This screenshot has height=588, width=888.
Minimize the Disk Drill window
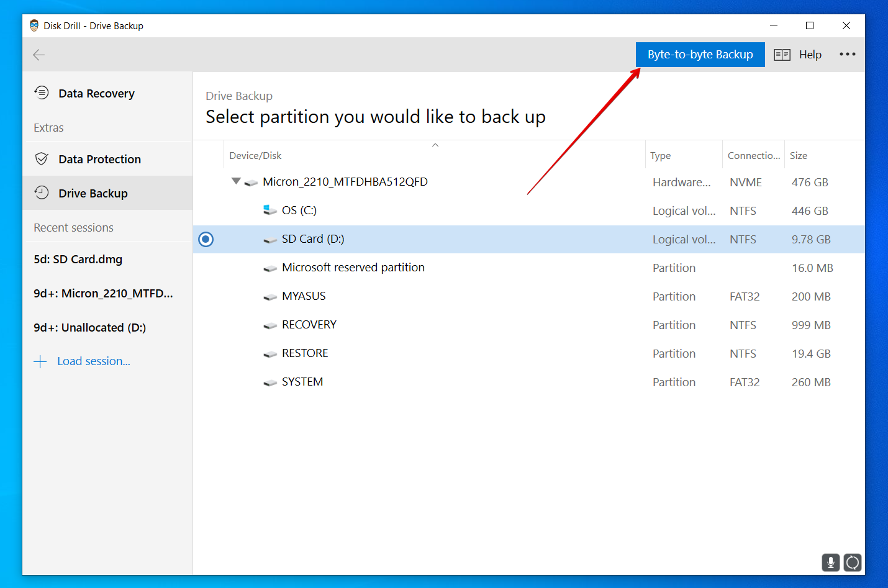coord(774,25)
